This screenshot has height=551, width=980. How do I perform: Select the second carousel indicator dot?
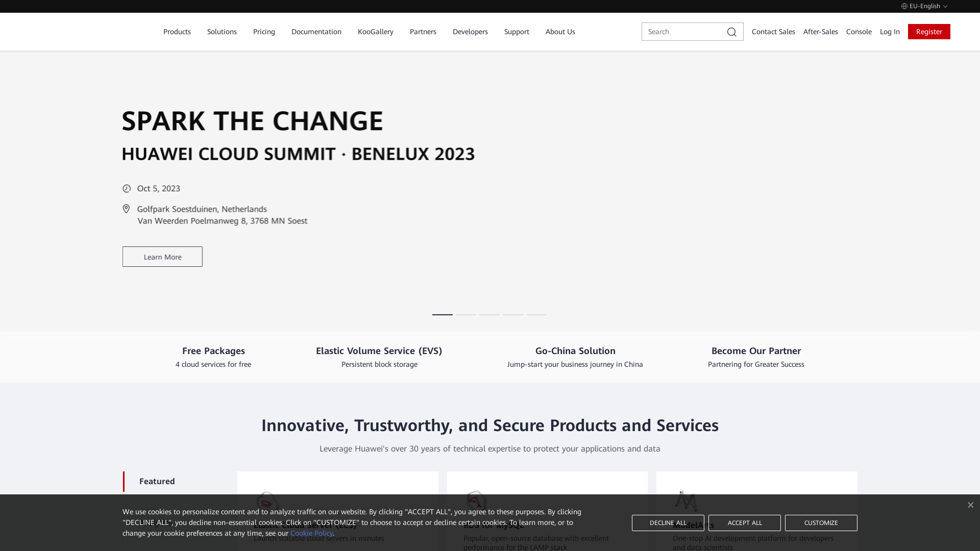pyautogui.click(x=465, y=315)
